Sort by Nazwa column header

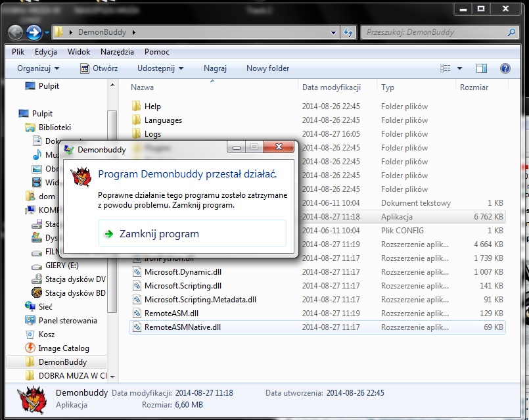point(142,87)
